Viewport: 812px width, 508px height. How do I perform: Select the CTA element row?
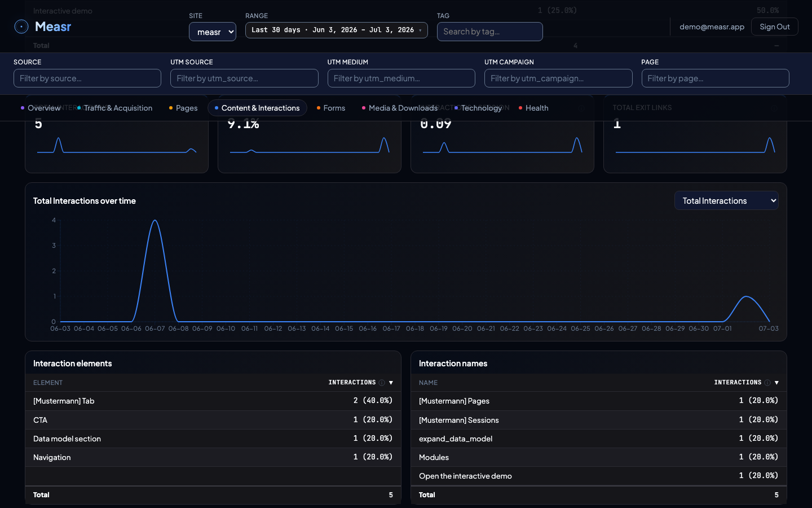pyautogui.click(x=213, y=420)
